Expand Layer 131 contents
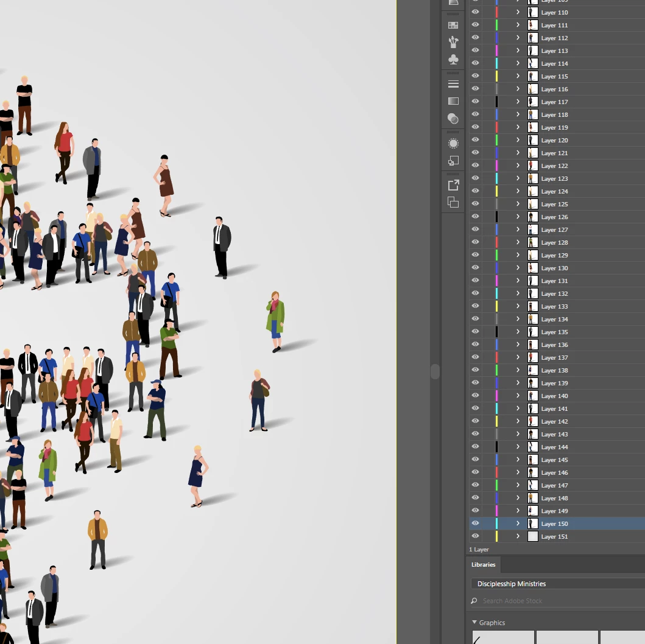Viewport: 645px width, 644px height. [x=518, y=281]
